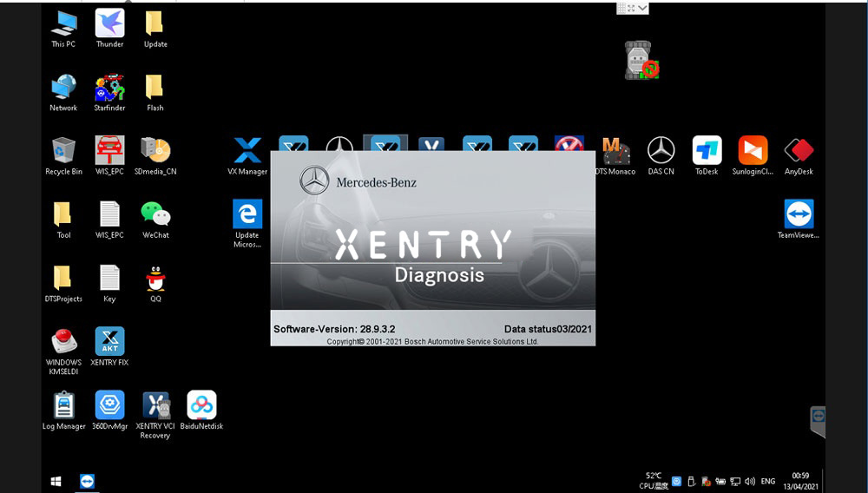Open the partly hidden Mercedes star desktop icon
Image resolution: width=868 pixels, height=493 pixels.
(339, 144)
